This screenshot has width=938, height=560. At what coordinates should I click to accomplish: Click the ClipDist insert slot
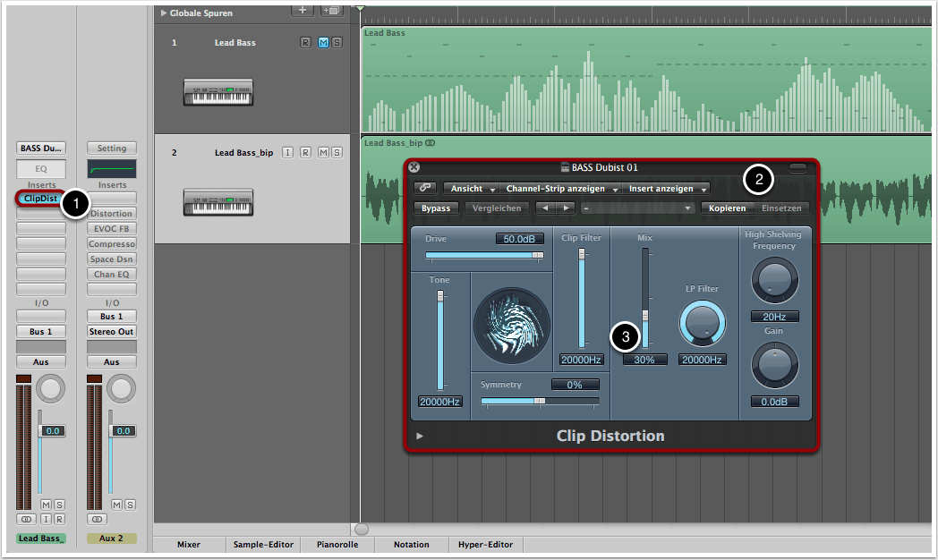point(40,198)
